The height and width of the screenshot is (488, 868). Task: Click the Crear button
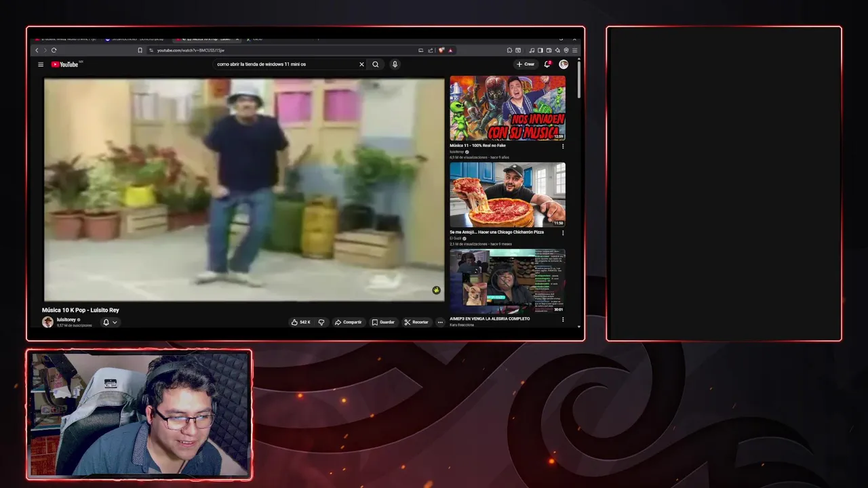526,64
